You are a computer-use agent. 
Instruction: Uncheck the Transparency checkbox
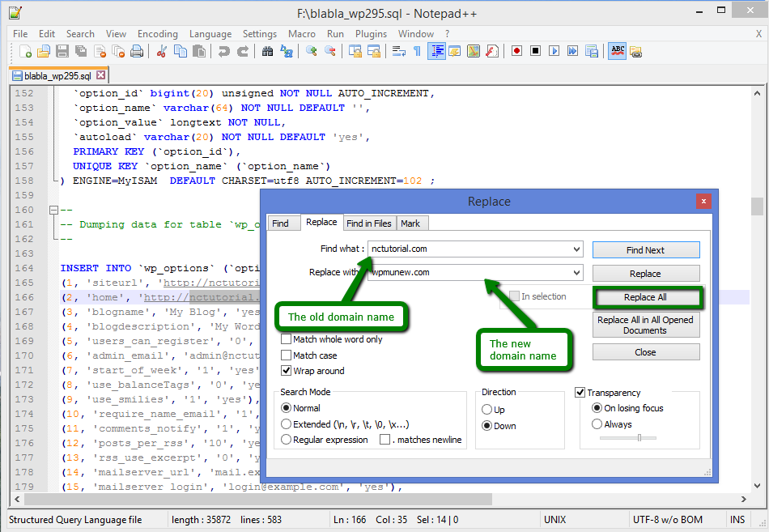tap(580, 392)
